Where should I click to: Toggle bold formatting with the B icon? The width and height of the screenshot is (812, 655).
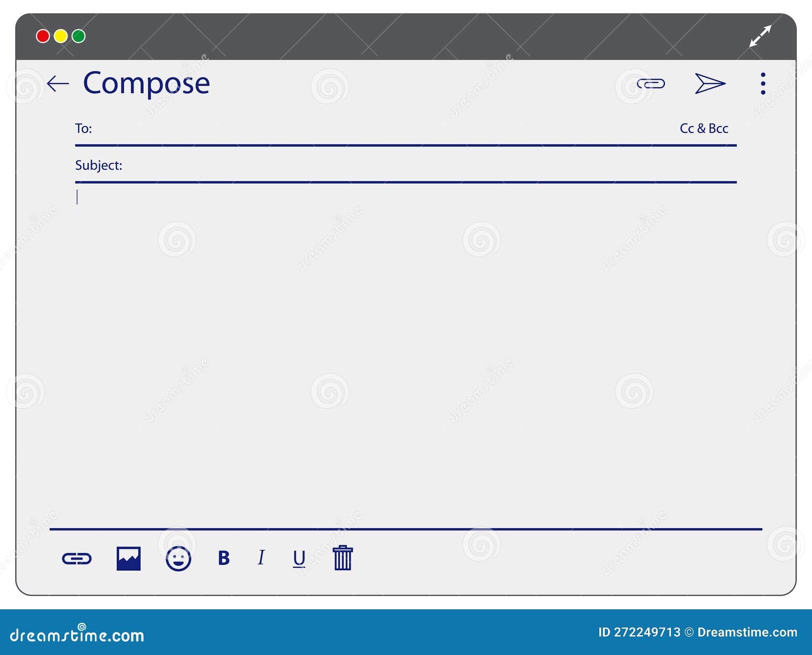pyautogui.click(x=224, y=558)
